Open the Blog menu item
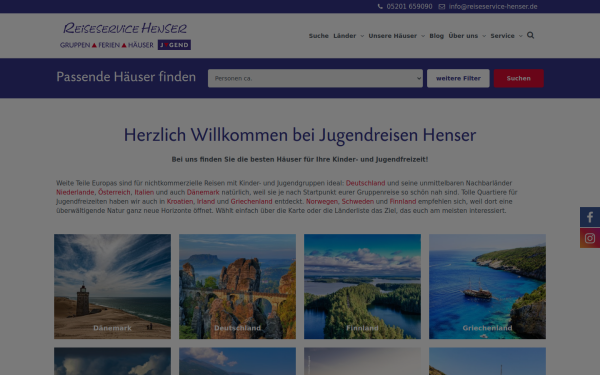Viewport: 600px width, 375px height. 436,36
